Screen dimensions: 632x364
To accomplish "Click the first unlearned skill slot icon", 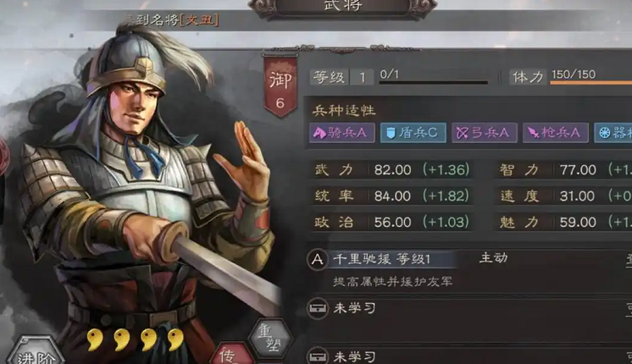I will click(317, 309).
